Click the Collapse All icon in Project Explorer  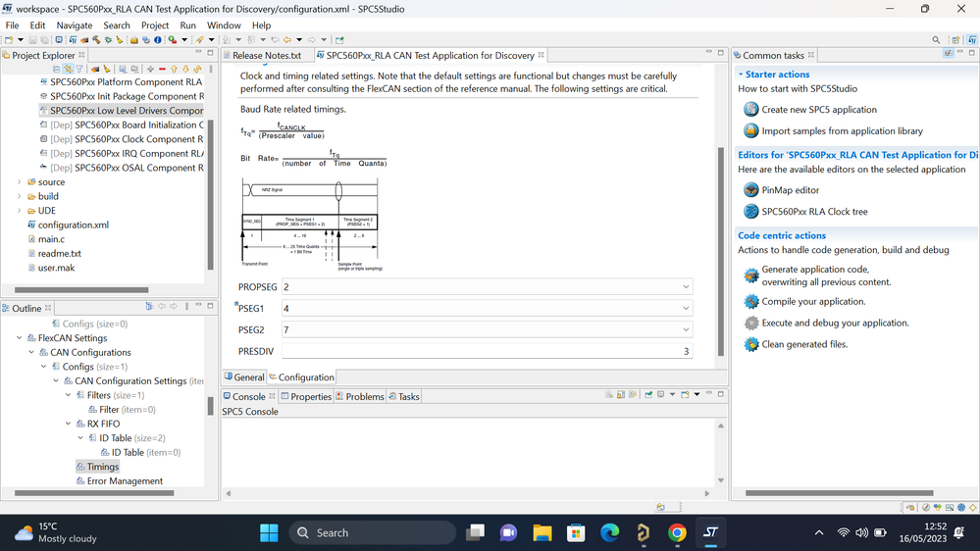click(57, 70)
